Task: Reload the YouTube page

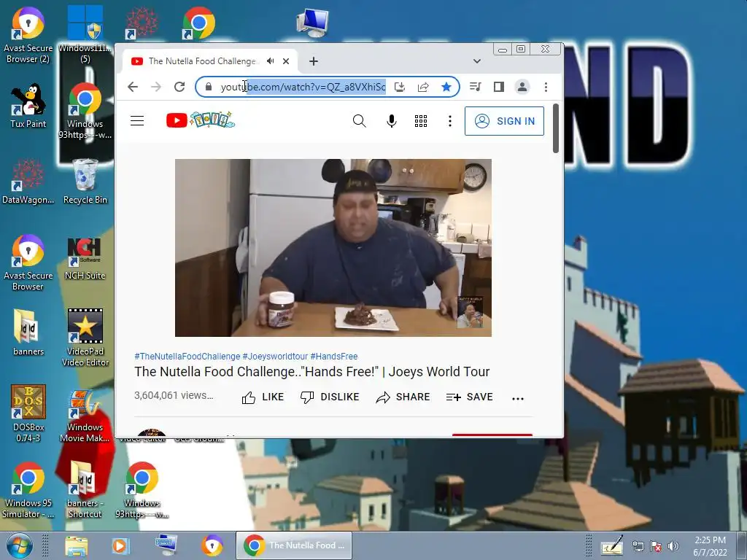Action: pos(179,87)
